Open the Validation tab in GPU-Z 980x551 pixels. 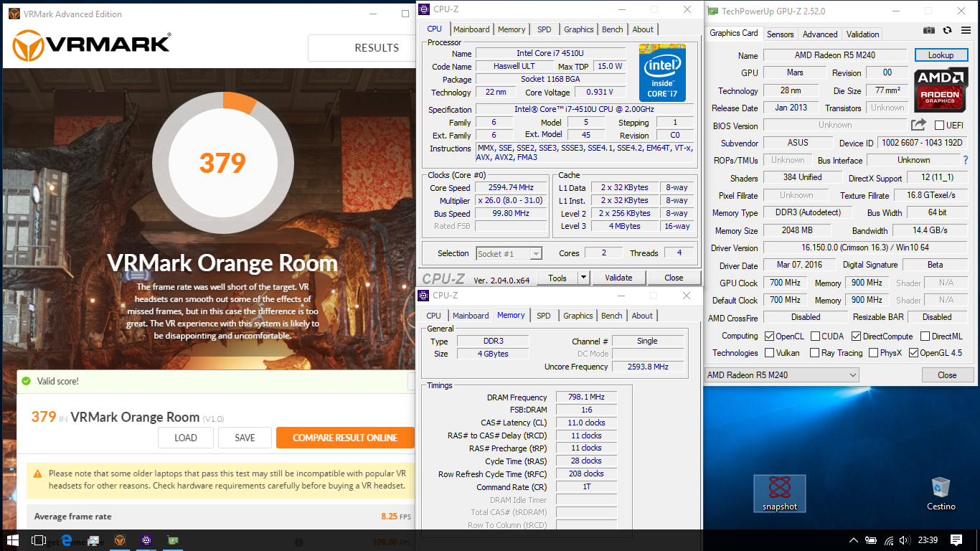click(x=862, y=34)
